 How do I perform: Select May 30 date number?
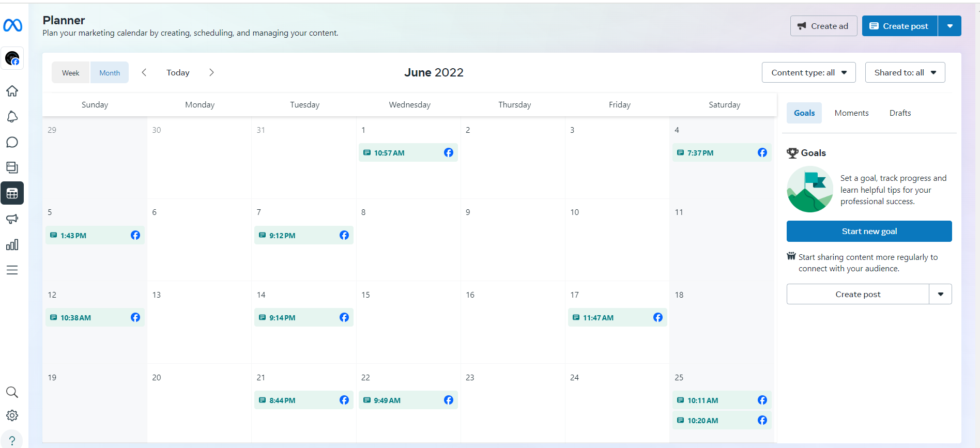point(157,130)
